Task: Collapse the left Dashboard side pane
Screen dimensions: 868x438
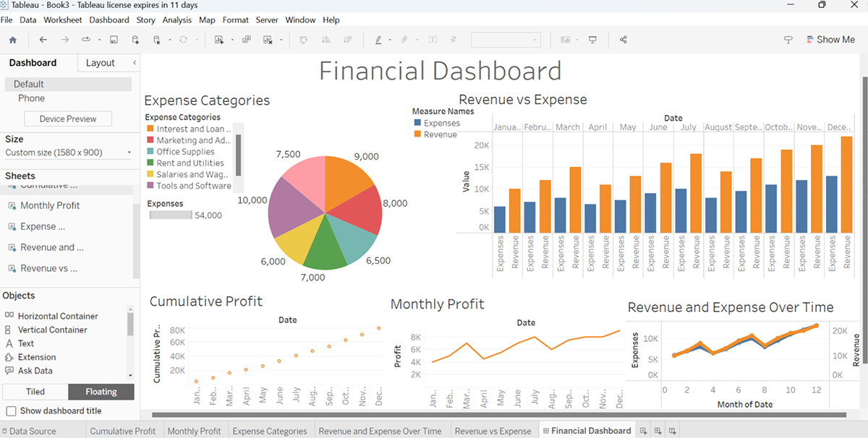Action: (135, 63)
